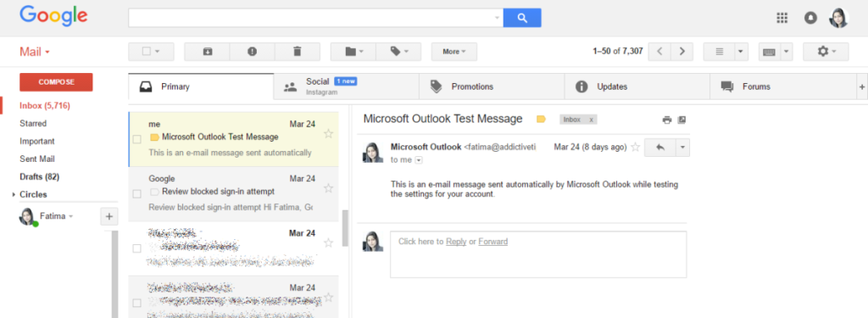Viewport: 868px width, 318px height.
Task: Switch to the Updates tab
Action: [x=637, y=86]
